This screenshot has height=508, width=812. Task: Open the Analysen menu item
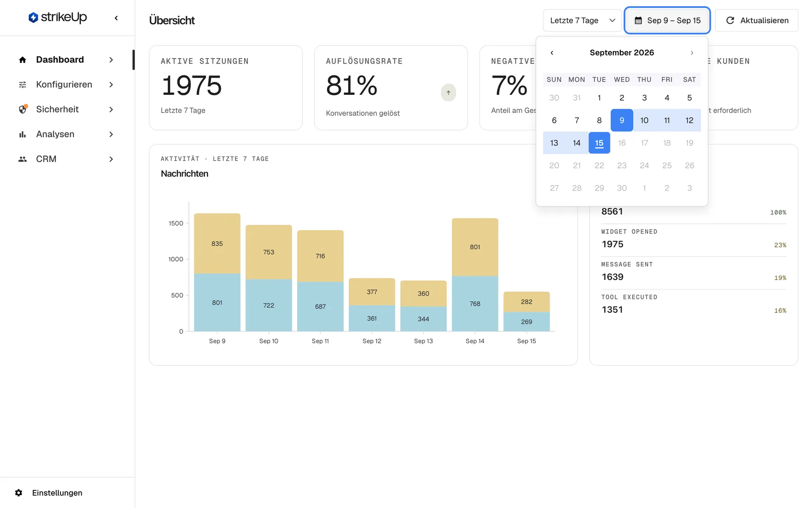67,134
